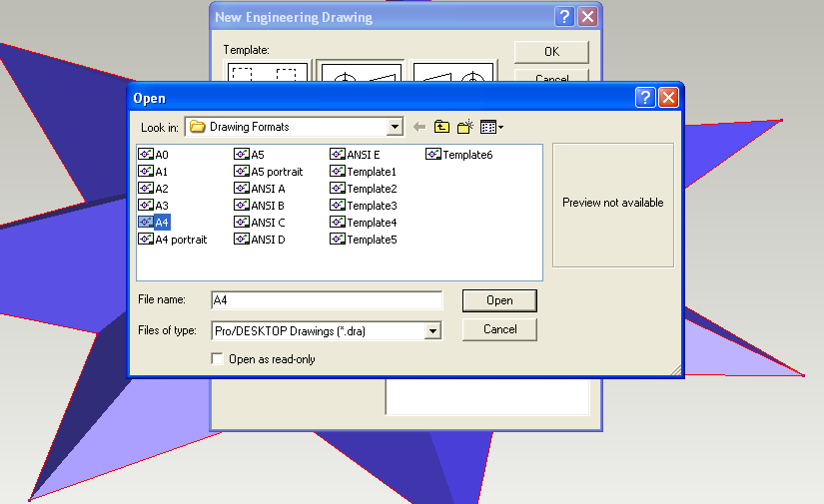Select the Template6 file icon
The image size is (824, 504).
pos(433,155)
